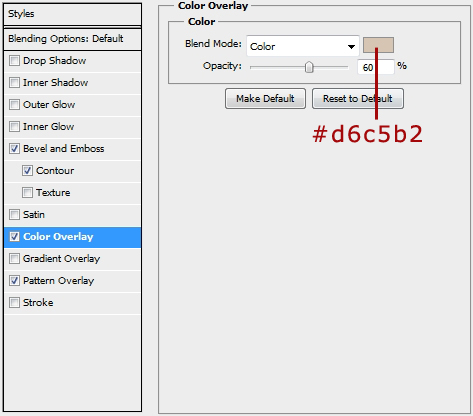Select the Stroke style entry
Image resolution: width=473 pixels, height=416 pixels.
click(x=73, y=303)
